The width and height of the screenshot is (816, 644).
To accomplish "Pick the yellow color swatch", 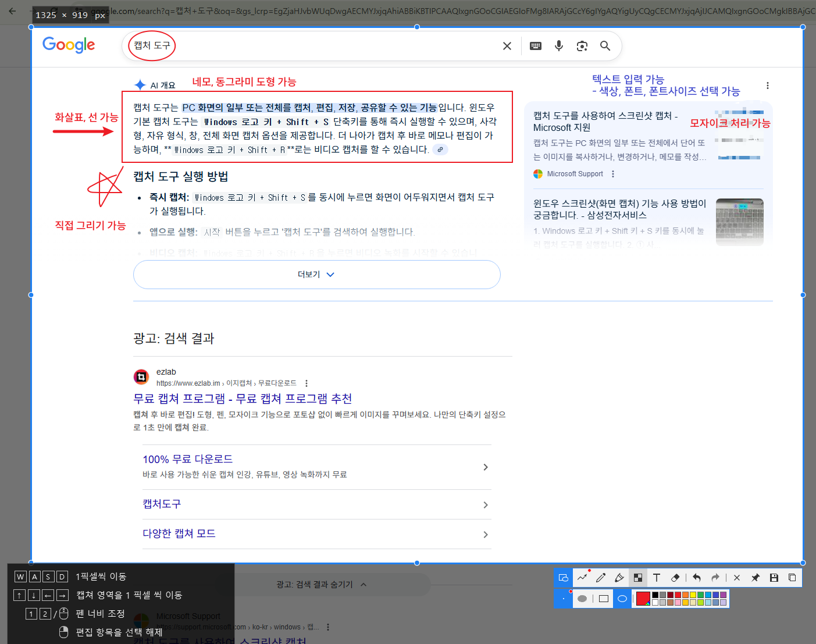I will (693, 595).
